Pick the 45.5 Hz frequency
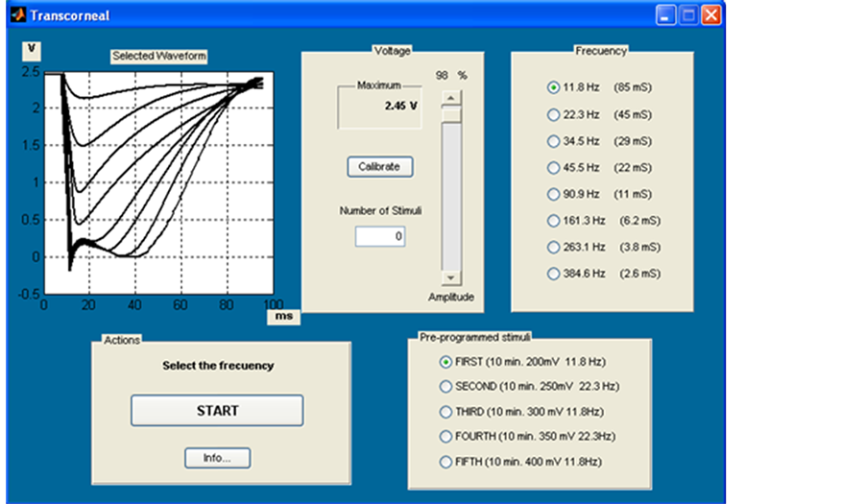Viewport: 866px width, 504px height. pos(553,167)
